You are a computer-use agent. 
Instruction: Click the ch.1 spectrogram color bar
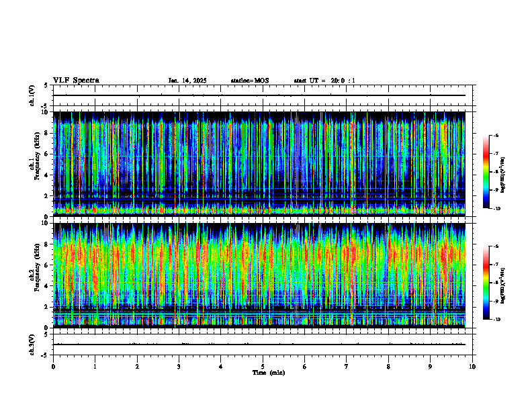[x=486, y=172]
